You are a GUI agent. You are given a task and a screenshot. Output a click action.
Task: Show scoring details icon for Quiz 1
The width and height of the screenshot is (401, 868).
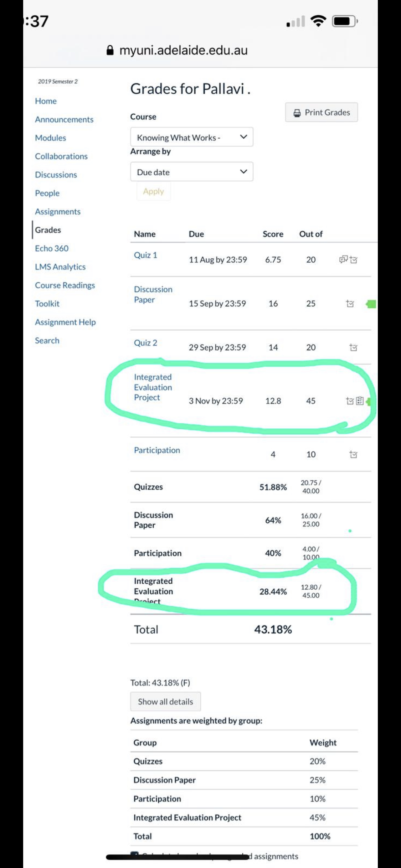pos(354,260)
